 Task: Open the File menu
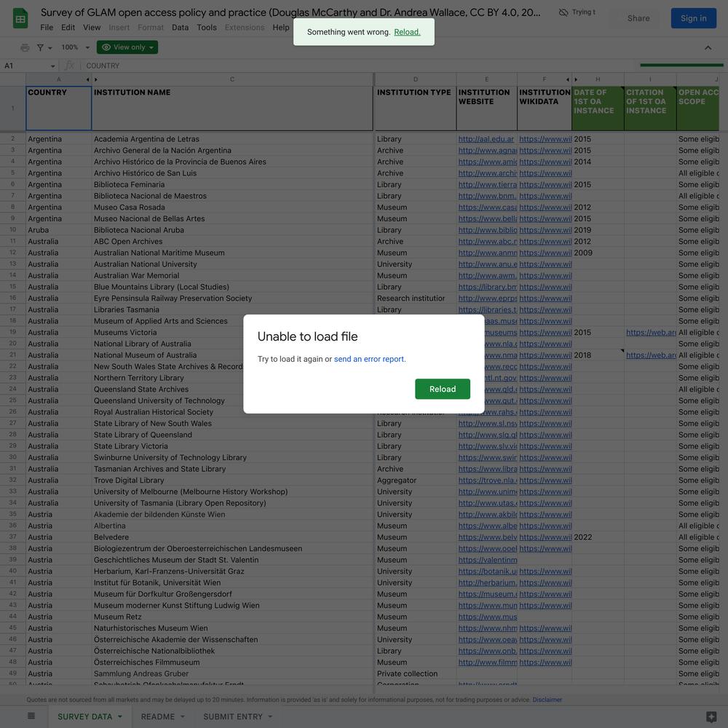point(47,28)
